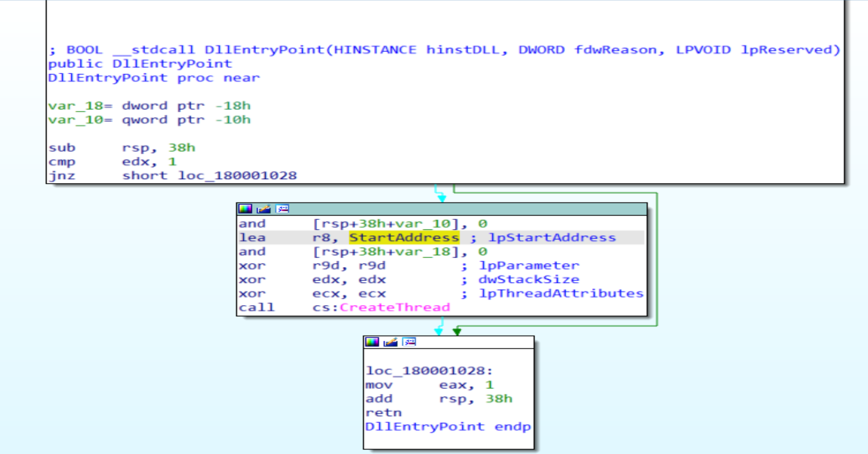The image size is (868, 454).
Task: Click the jnz target loc_180001028 operand
Action: (x=237, y=176)
